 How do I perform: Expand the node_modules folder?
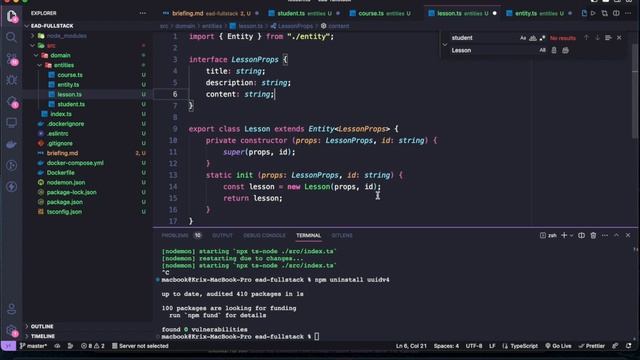pos(67,36)
